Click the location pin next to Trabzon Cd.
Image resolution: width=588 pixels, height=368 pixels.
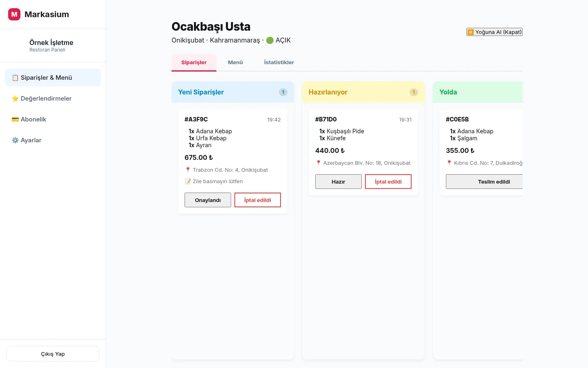tap(188, 170)
